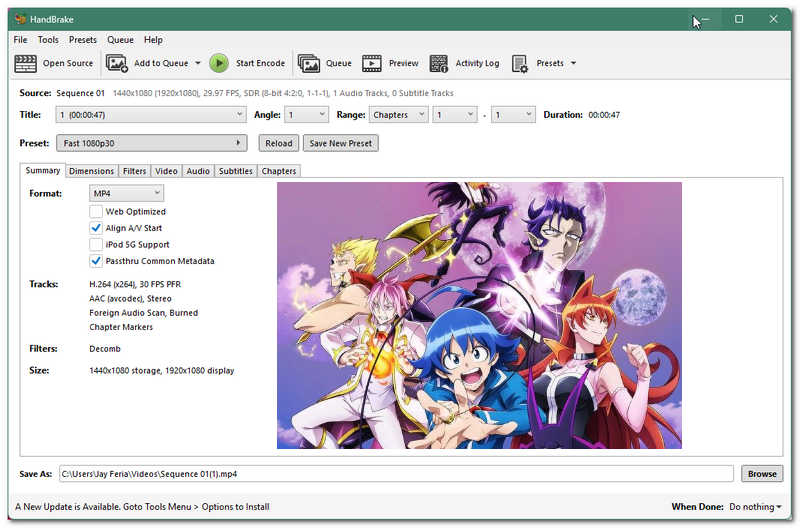Expand the Add to Queue dropdown arrow
This screenshot has height=528, width=800.
coord(198,63)
